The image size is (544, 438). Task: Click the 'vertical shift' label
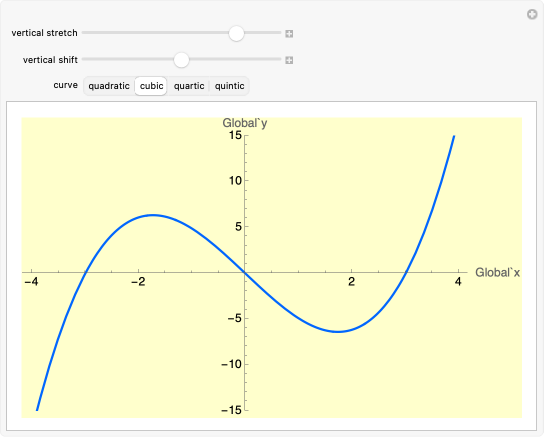click(x=50, y=60)
